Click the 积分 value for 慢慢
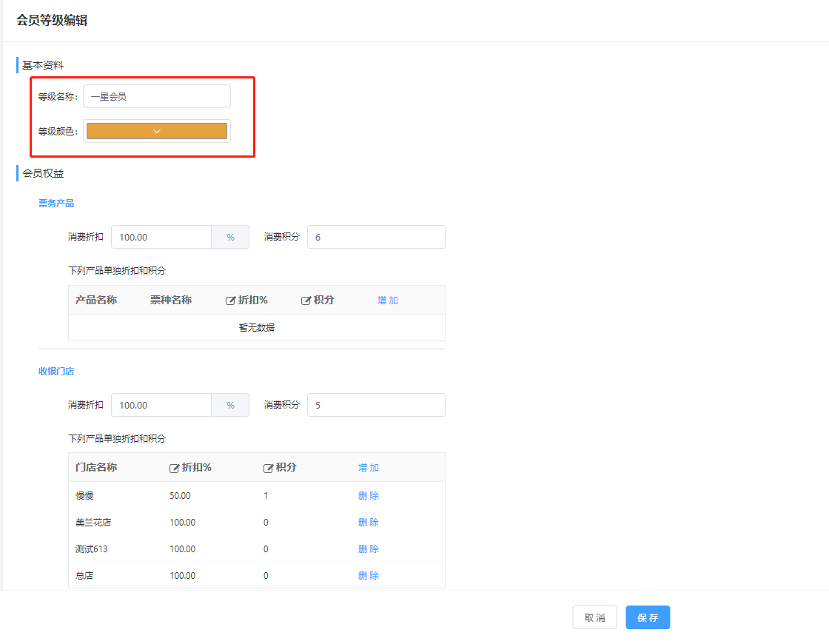 (x=266, y=496)
